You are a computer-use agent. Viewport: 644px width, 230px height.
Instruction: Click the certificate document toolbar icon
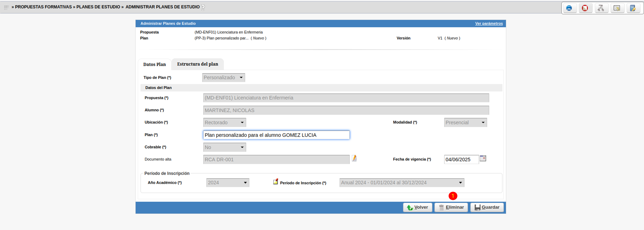(617, 8)
